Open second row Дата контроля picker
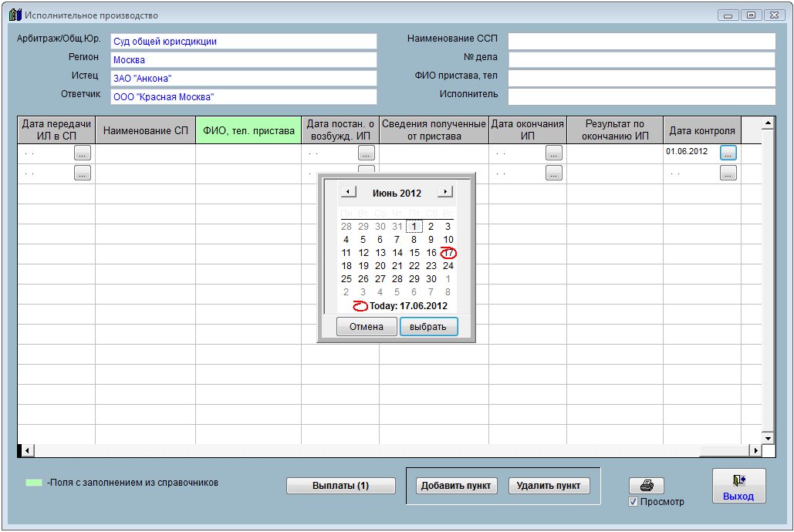Screen dimensions: 794x532 pyautogui.click(x=728, y=173)
